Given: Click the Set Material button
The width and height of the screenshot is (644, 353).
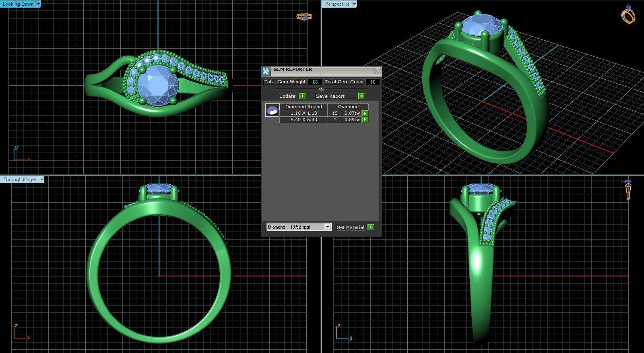Looking at the screenshot, I should point(351,227).
